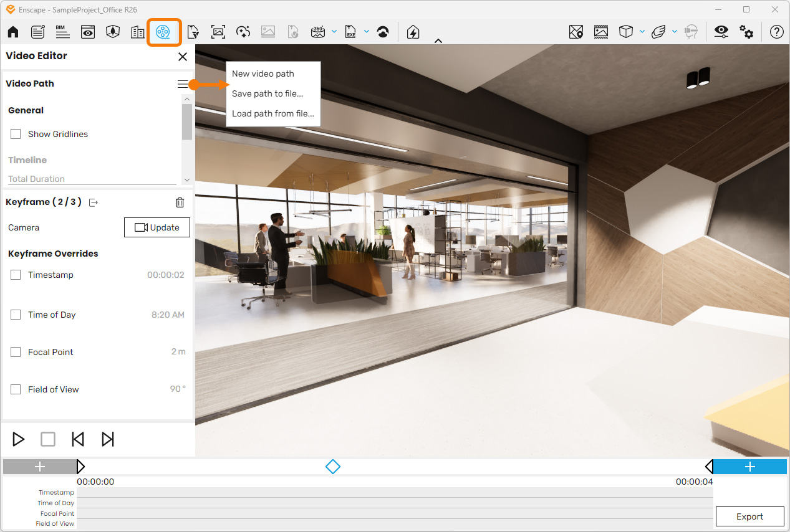Choose New video path from the menu
Image resolution: width=790 pixels, height=532 pixels.
(262, 74)
